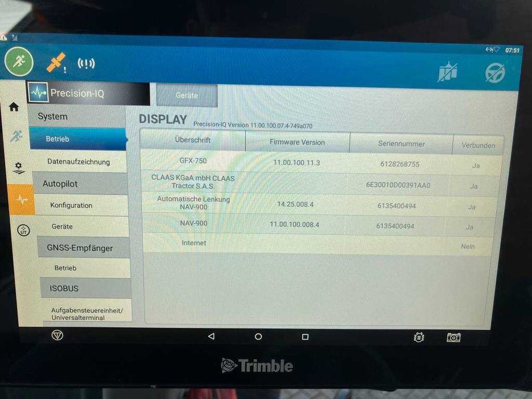Image resolution: width=532 pixels, height=399 pixels.
Task: Tap the Precision-IQ pulse logo icon
Action: coord(38,92)
